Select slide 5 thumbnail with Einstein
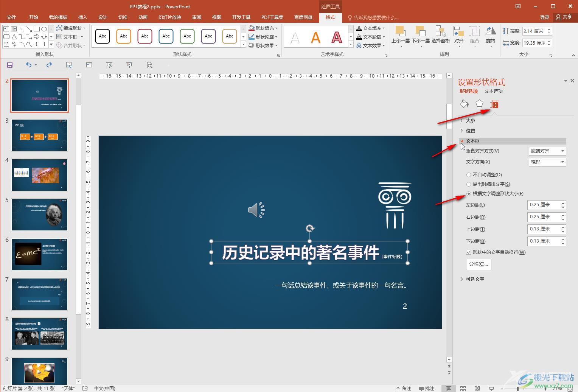578x392 pixels. (x=39, y=215)
